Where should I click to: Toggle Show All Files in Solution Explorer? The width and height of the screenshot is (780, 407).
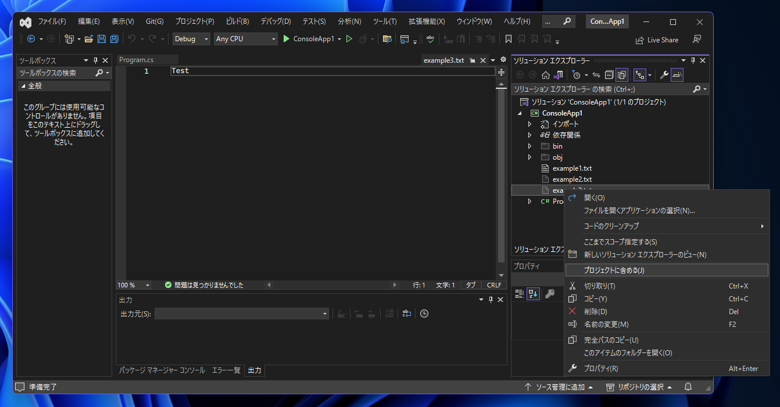coord(622,75)
